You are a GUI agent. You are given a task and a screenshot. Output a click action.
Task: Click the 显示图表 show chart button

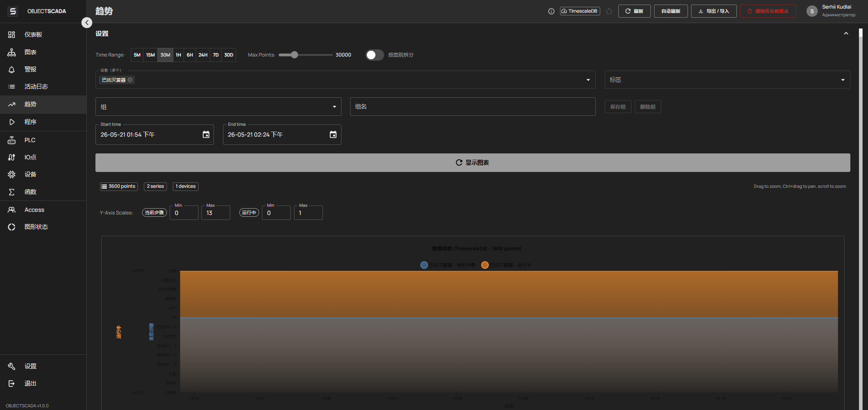[x=473, y=163]
